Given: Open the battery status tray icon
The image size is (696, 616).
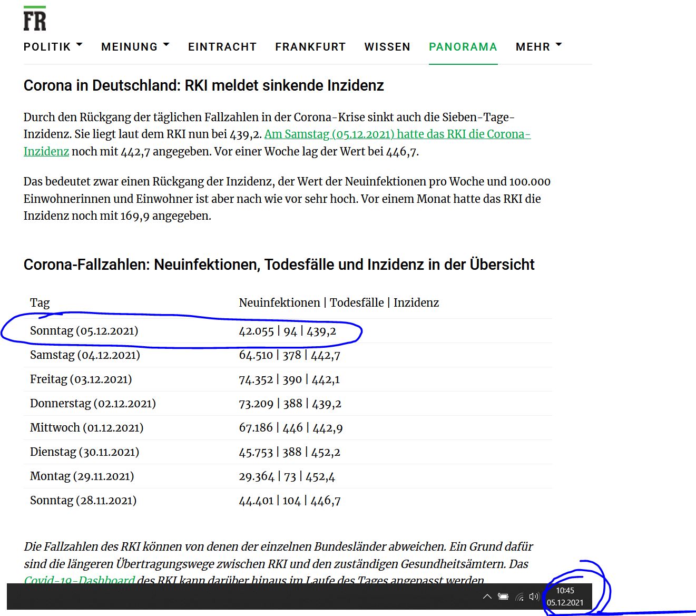Looking at the screenshot, I should pyautogui.click(x=503, y=597).
